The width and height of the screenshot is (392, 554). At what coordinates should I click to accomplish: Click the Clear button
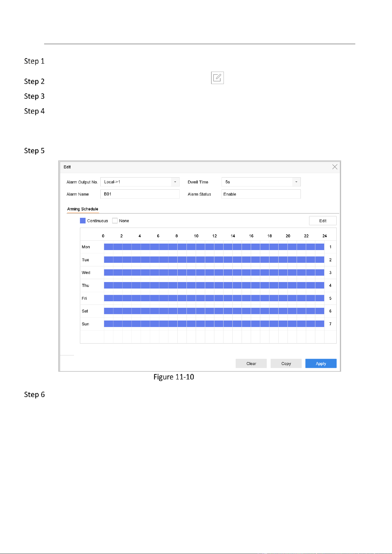pyautogui.click(x=251, y=363)
